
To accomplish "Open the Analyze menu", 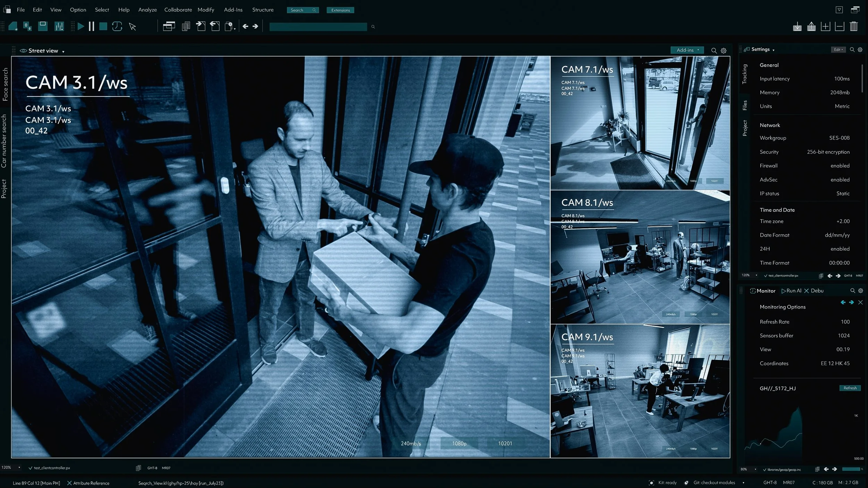I will [x=148, y=10].
